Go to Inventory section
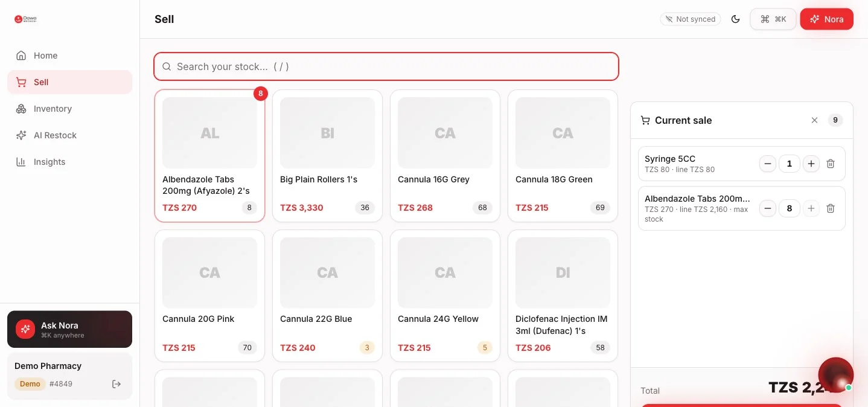 (x=69, y=109)
